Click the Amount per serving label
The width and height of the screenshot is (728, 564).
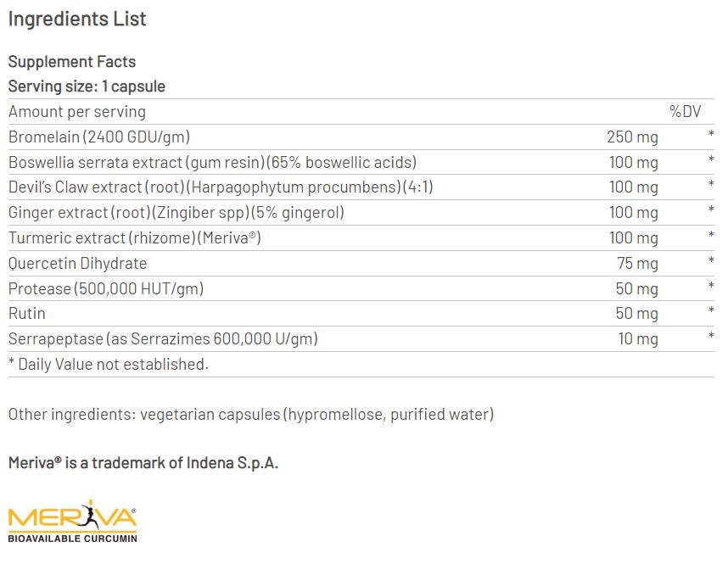[77, 112]
